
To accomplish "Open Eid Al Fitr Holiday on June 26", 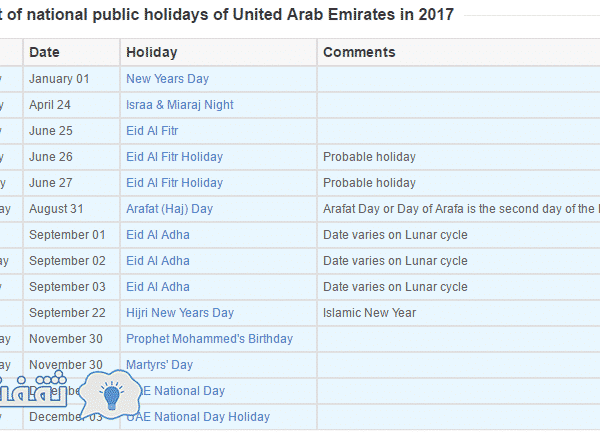I will click(x=174, y=157).
